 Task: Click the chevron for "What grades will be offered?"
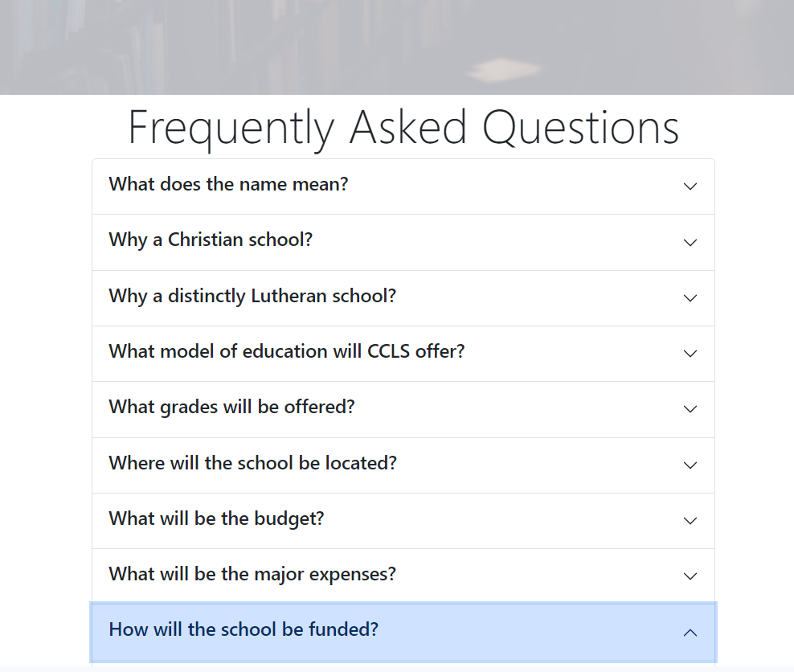pos(690,409)
